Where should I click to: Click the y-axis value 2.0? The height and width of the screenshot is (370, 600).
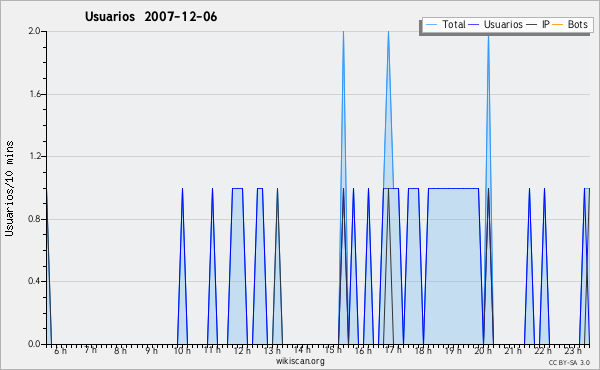click(34, 31)
